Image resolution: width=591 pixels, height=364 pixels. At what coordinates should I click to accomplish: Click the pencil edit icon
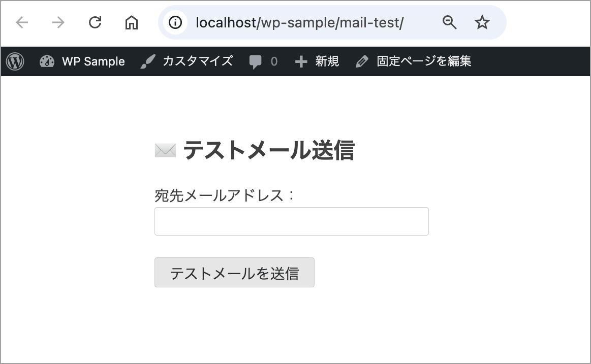coord(362,62)
